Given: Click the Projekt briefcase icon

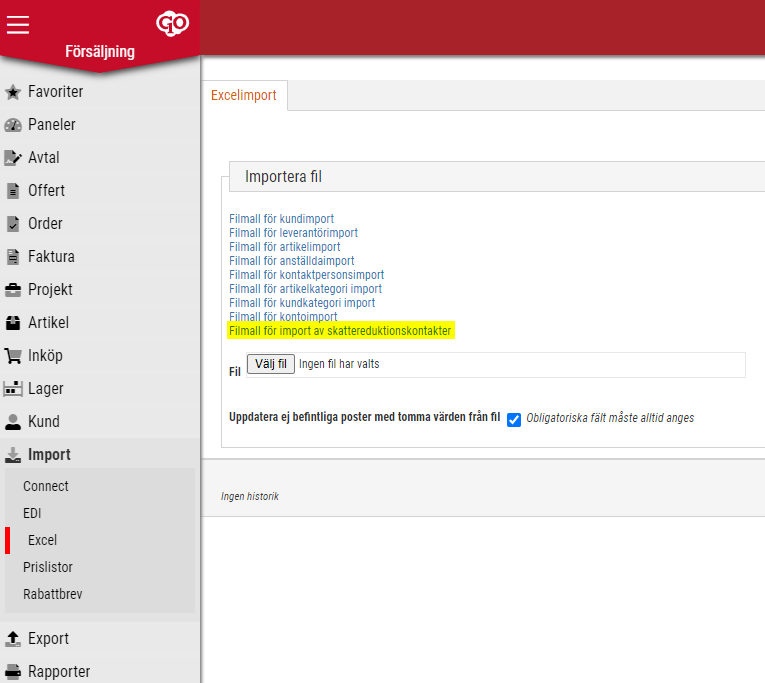Looking at the screenshot, I should pyautogui.click(x=13, y=290).
